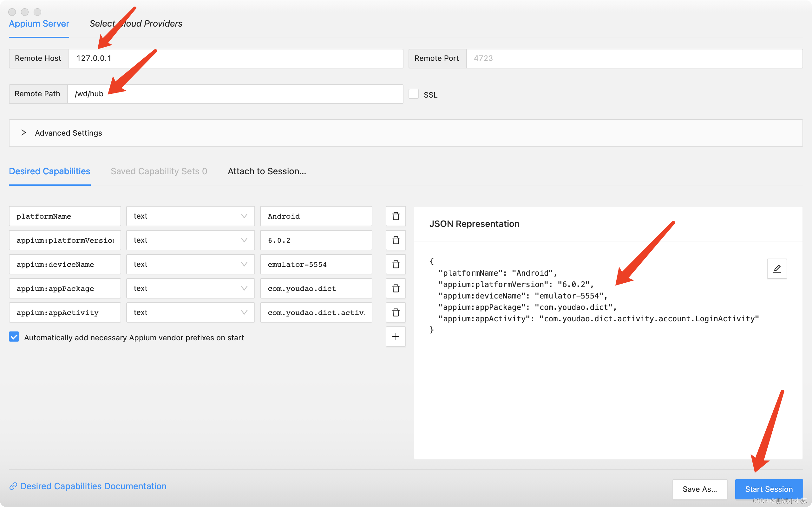Delete the platformName capability row

[396, 216]
